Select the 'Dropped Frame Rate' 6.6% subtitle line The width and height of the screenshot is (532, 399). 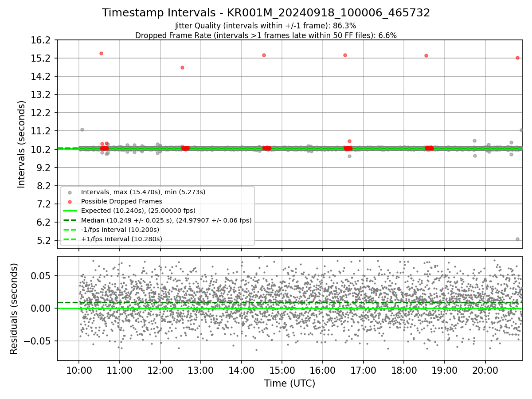pos(266,35)
